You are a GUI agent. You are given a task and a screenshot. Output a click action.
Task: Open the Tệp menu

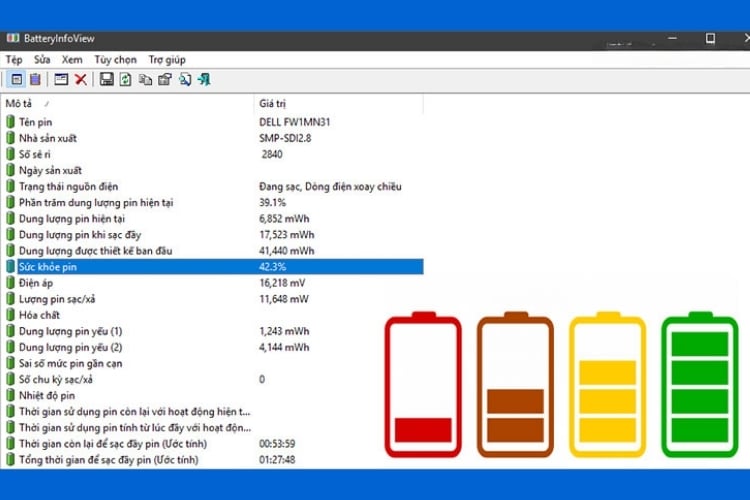[15, 59]
